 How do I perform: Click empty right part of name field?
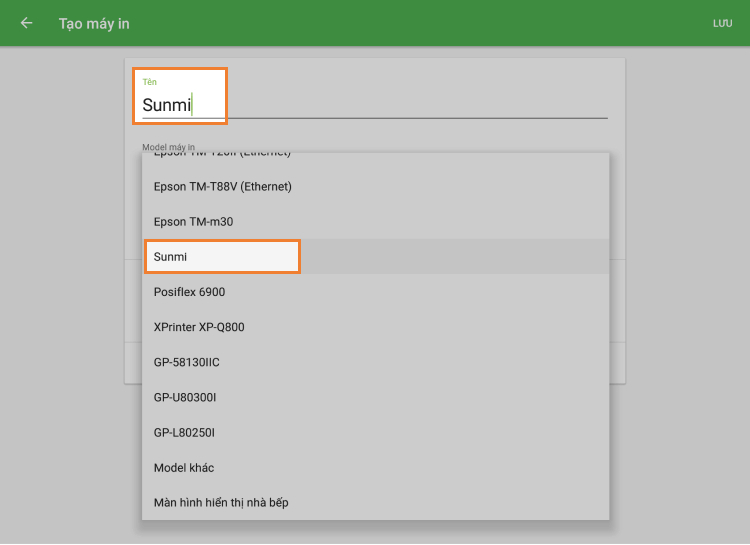[450, 104]
